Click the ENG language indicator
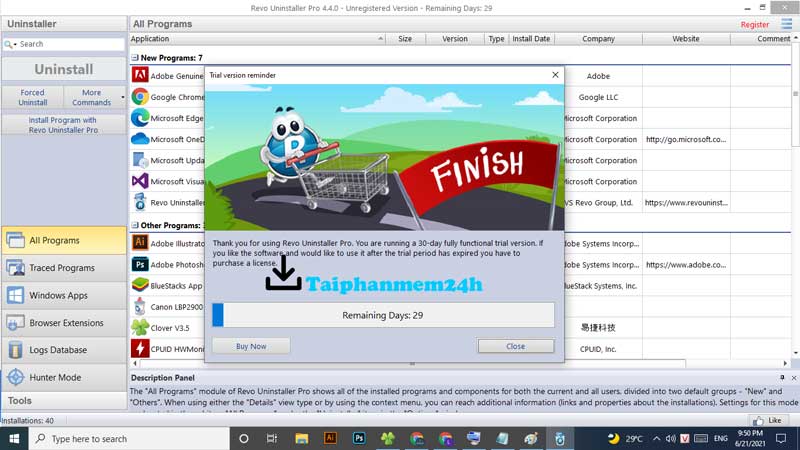This screenshot has height=450, width=800. (720, 438)
